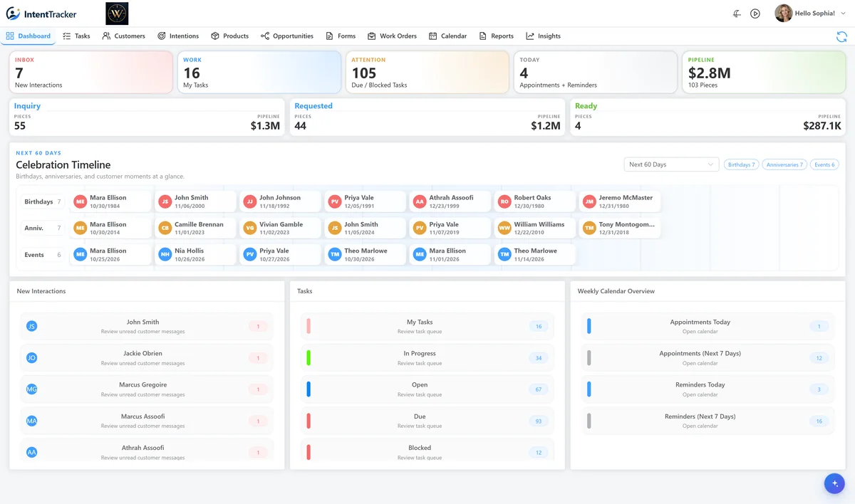Click the Forms document icon
Screen dimensions: 855x504
pyautogui.click(x=329, y=36)
